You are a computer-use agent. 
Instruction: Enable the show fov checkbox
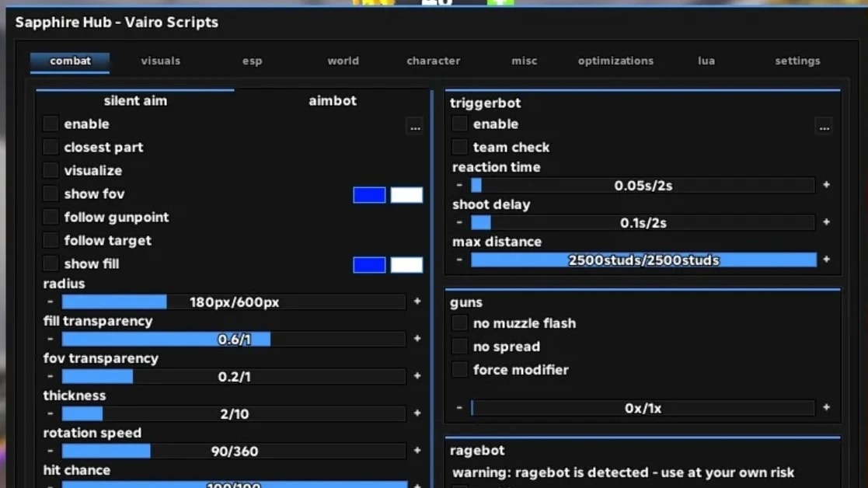click(x=51, y=193)
